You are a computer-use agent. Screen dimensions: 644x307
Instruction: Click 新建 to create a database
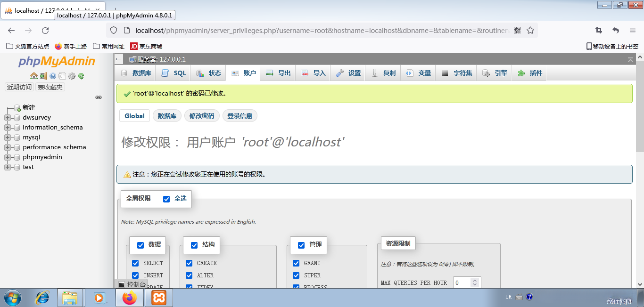[x=29, y=108]
